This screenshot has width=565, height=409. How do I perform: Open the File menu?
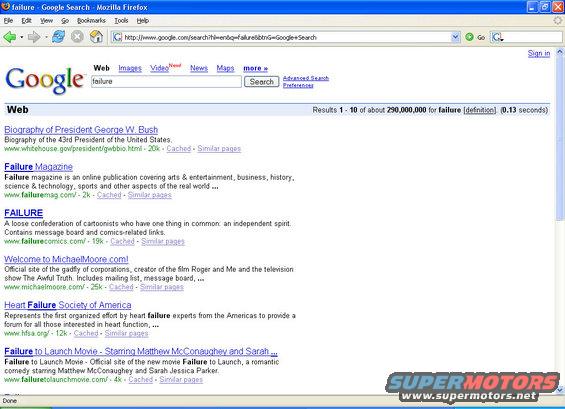click(8, 21)
